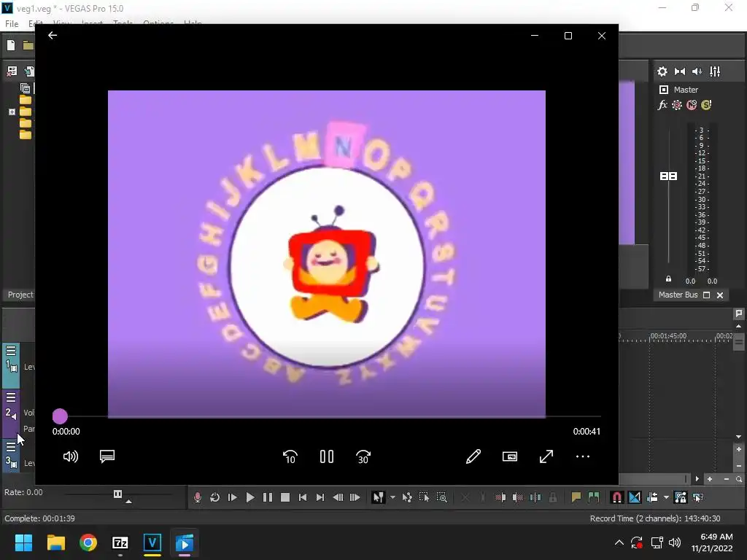The image size is (747, 560).
Task: Go to project start in transport
Action: 303,497
